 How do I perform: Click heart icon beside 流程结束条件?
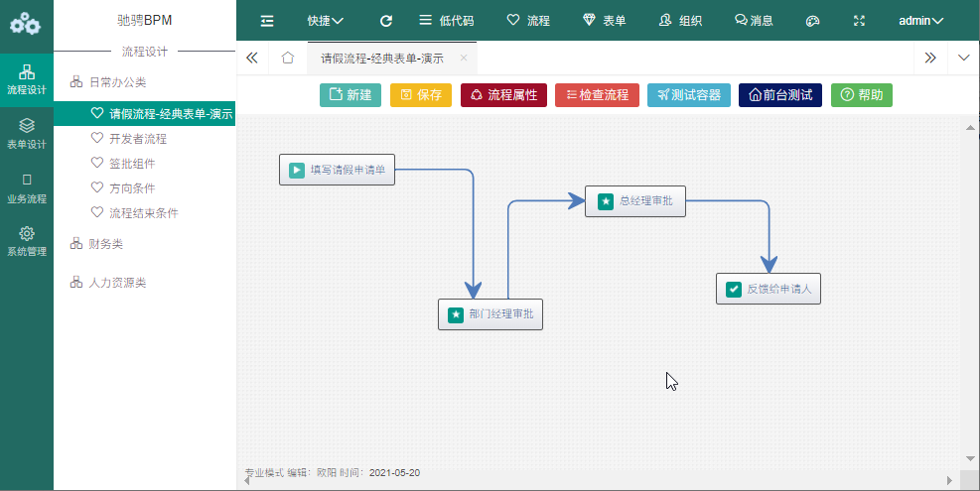pos(97,211)
